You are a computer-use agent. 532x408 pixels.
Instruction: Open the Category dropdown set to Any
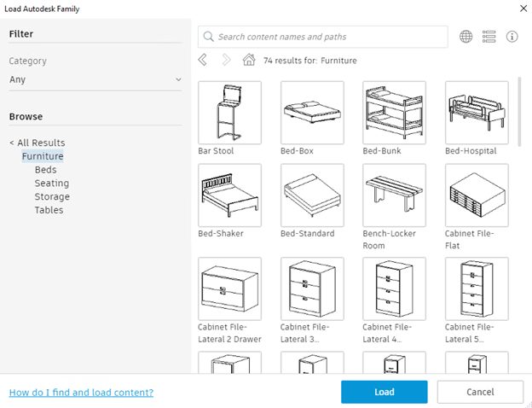95,80
